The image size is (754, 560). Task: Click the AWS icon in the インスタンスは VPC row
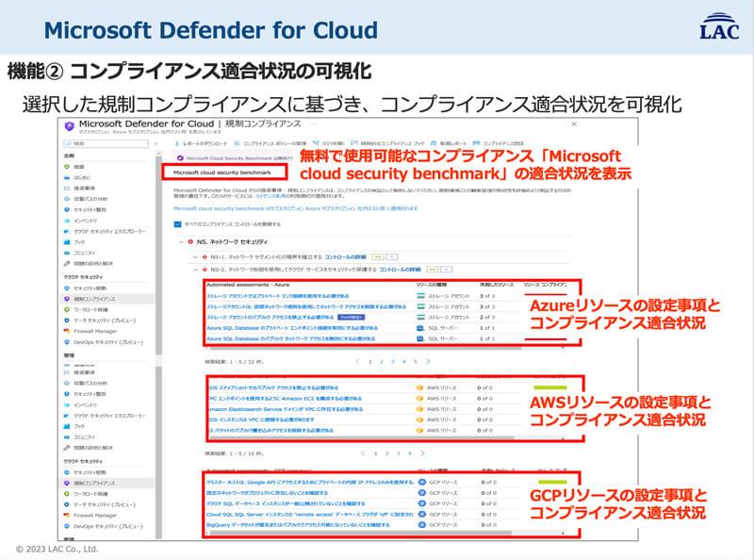coord(419,420)
